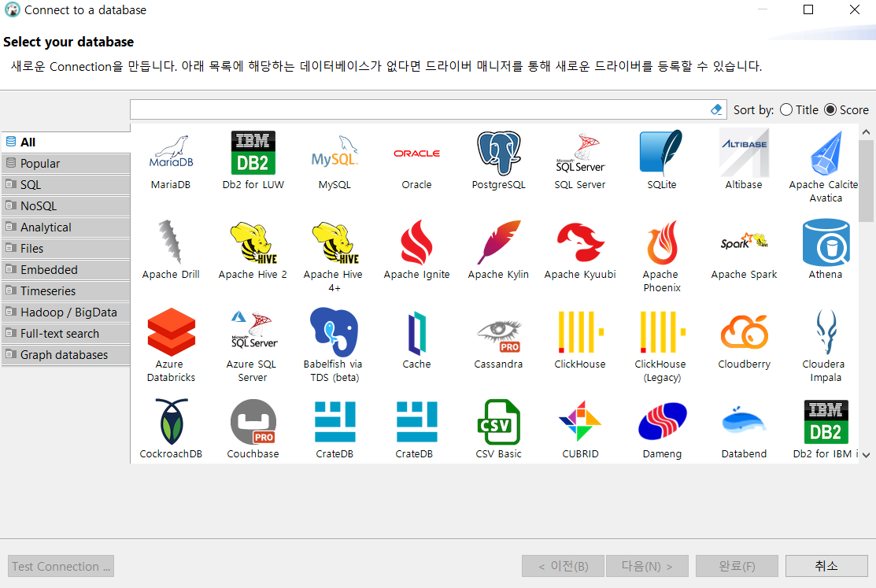Viewport: 876px width, 588px height.
Task: Clear the filter with eraser icon
Action: [716, 109]
